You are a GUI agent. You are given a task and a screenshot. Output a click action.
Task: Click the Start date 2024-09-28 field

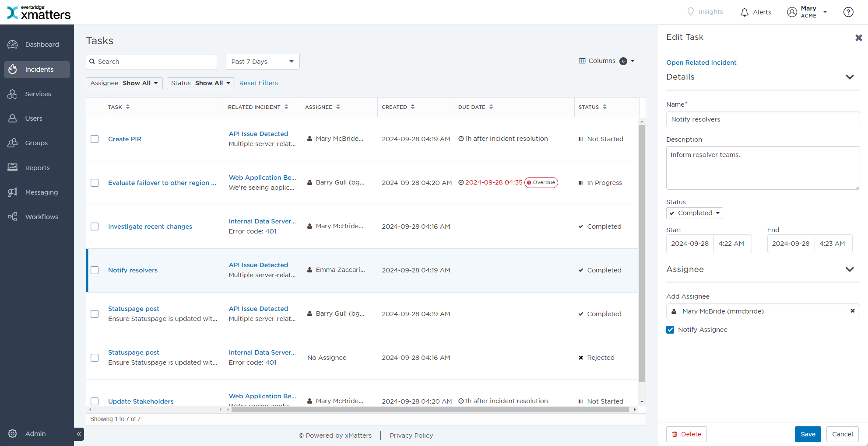coord(690,244)
